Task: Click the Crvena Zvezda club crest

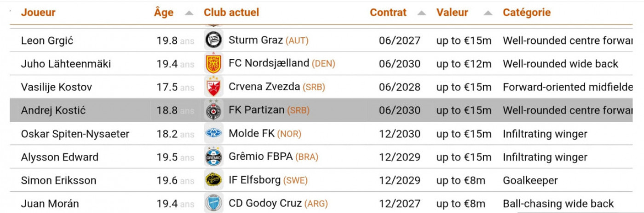Action: pyautogui.click(x=213, y=87)
